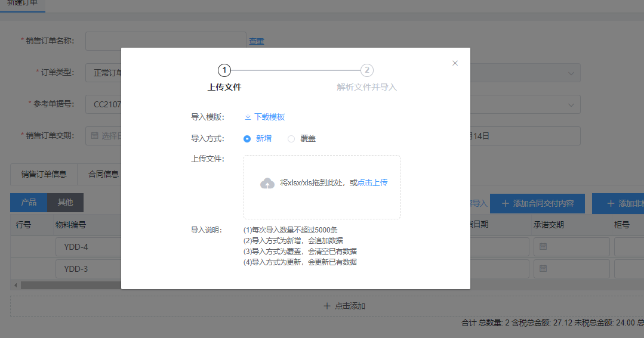Close the import dialog with X icon
Screen dimensions: 644x338
point(455,63)
